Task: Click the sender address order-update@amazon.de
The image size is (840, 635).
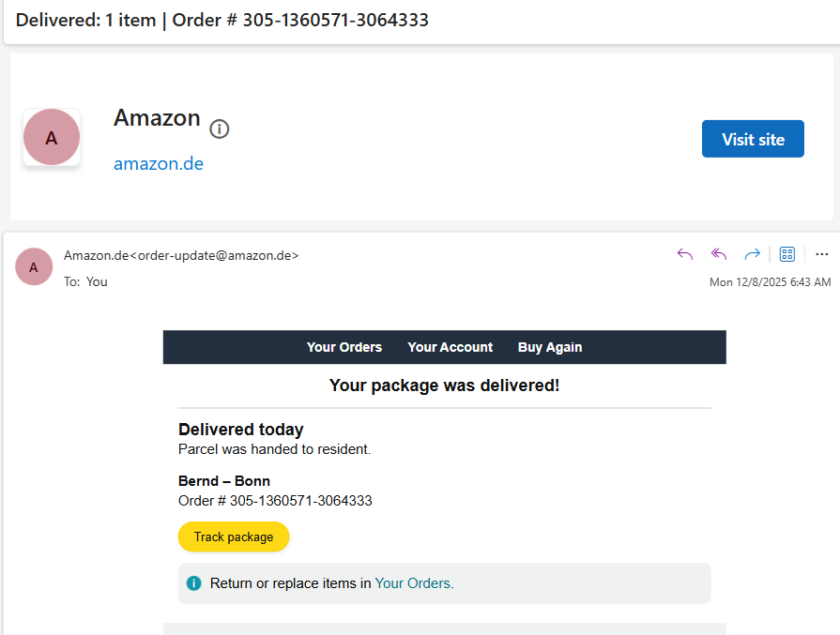Action: pos(217,255)
